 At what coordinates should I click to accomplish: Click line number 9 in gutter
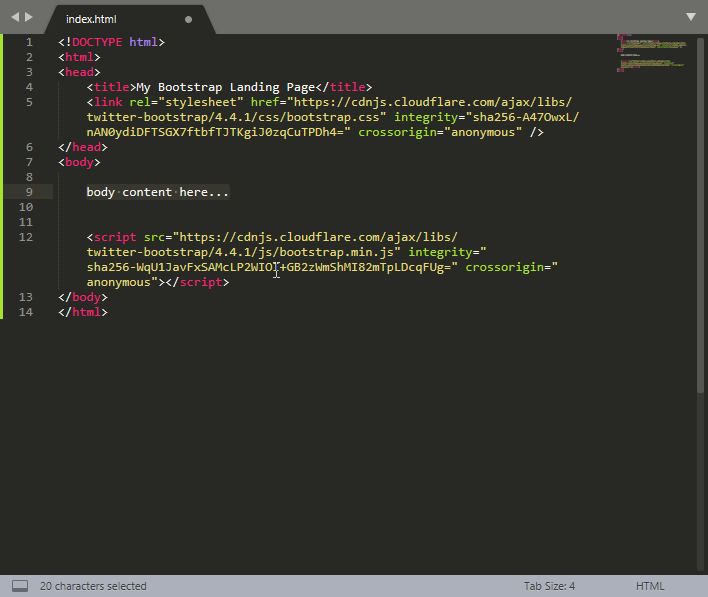[29, 192]
